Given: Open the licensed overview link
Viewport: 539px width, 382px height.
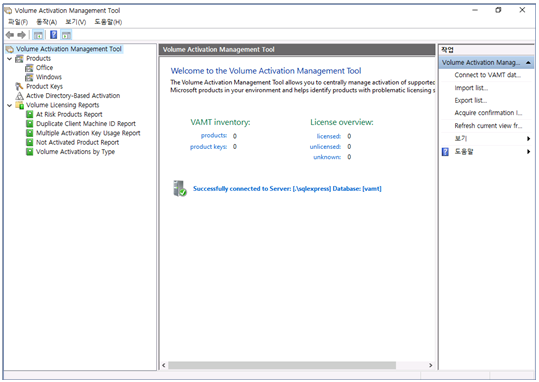Looking at the screenshot, I should tap(329, 136).
